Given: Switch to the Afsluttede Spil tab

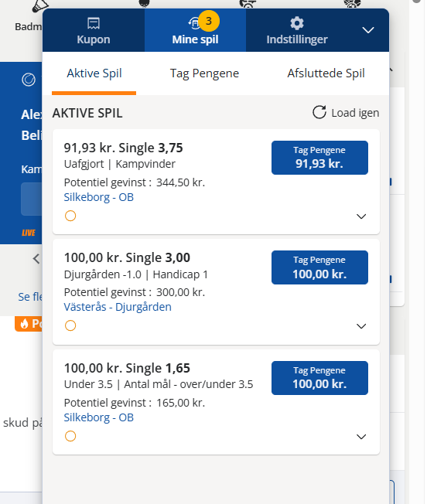Looking at the screenshot, I should [326, 73].
